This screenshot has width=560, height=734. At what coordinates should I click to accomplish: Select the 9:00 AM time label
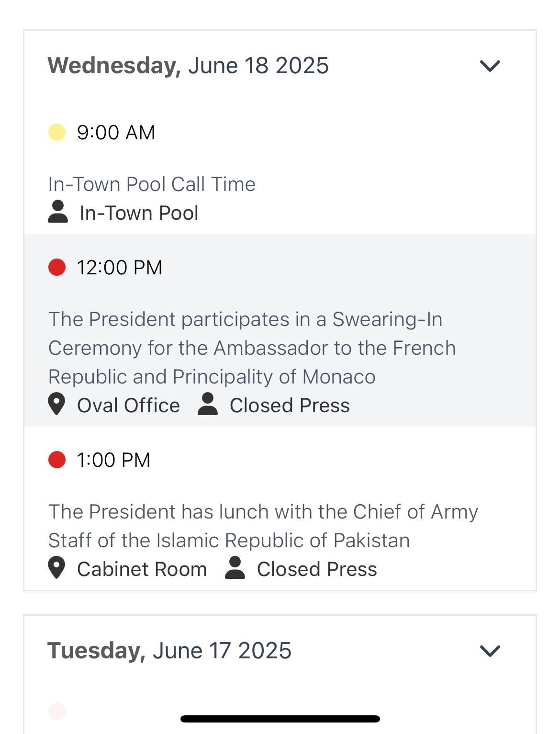point(116,133)
